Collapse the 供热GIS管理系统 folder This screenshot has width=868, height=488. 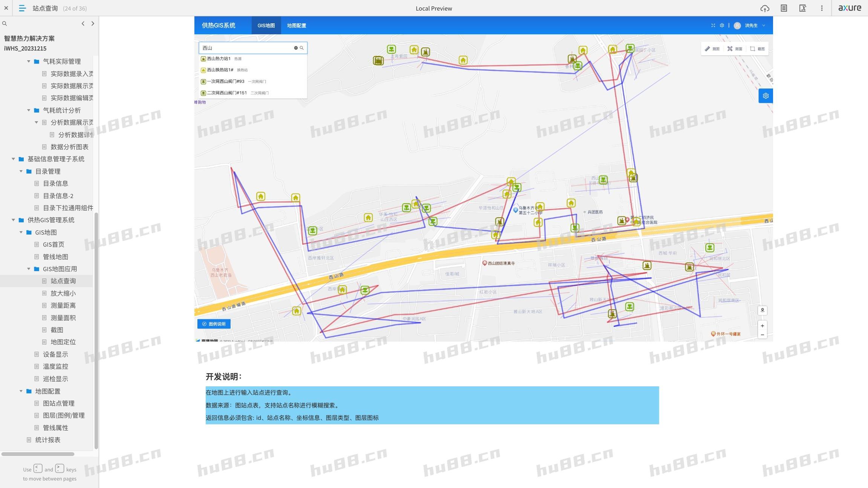pyautogui.click(x=13, y=220)
